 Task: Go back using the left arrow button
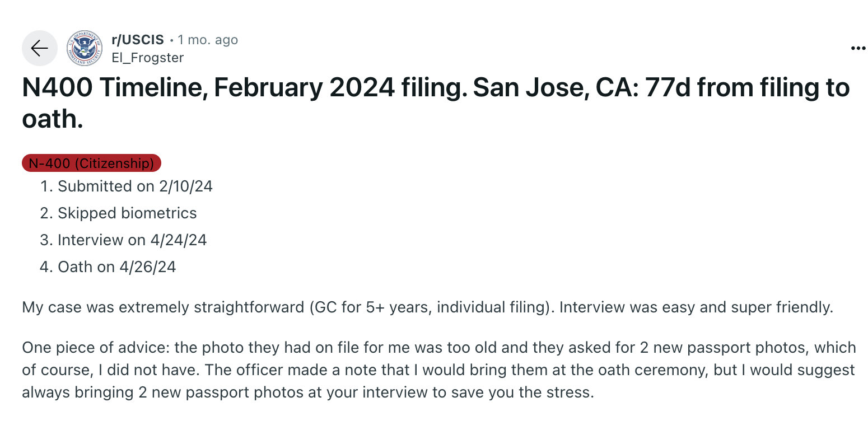pyautogui.click(x=40, y=48)
